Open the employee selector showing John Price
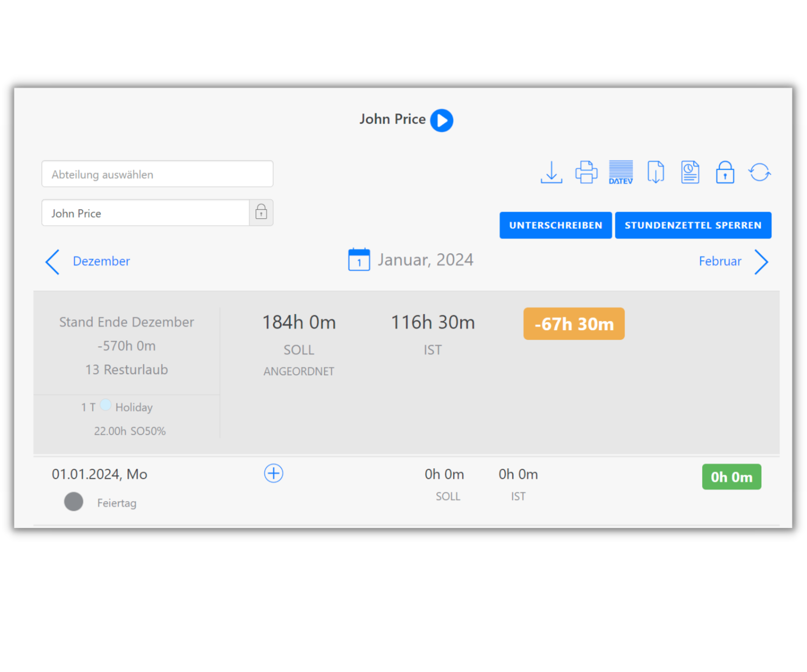Screen dimensions: 807x672 (145, 213)
